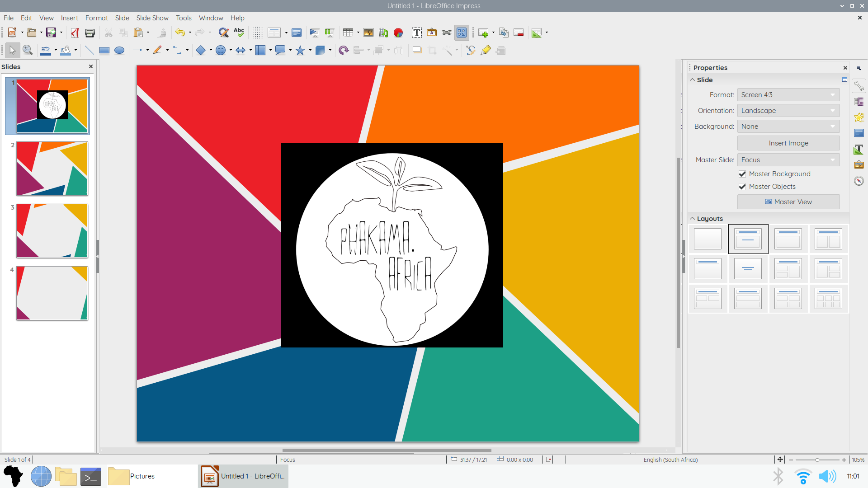
Task: Open Navigator from the sidebar
Action: click(859, 181)
